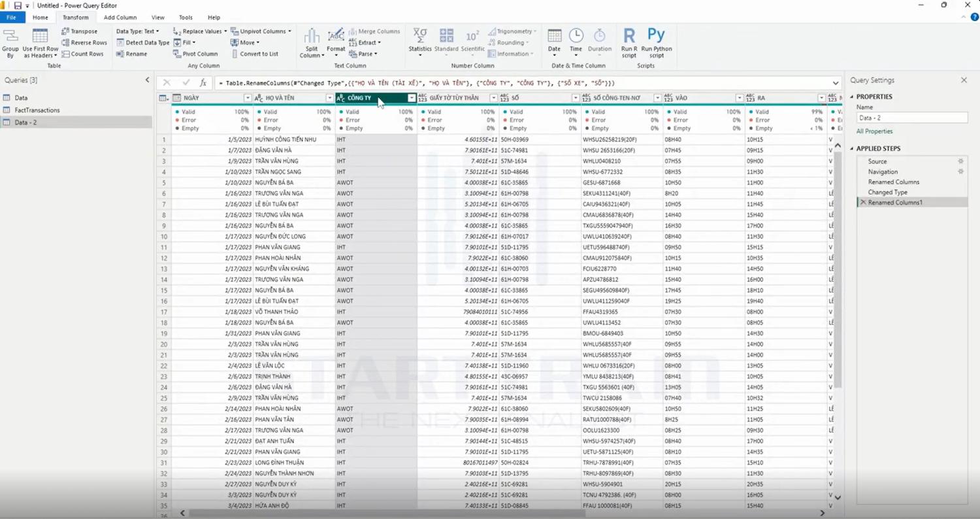Image resolution: width=980 pixels, height=519 pixels.
Task: Open the NGÀY column filter dropdown
Action: point(248,98)
